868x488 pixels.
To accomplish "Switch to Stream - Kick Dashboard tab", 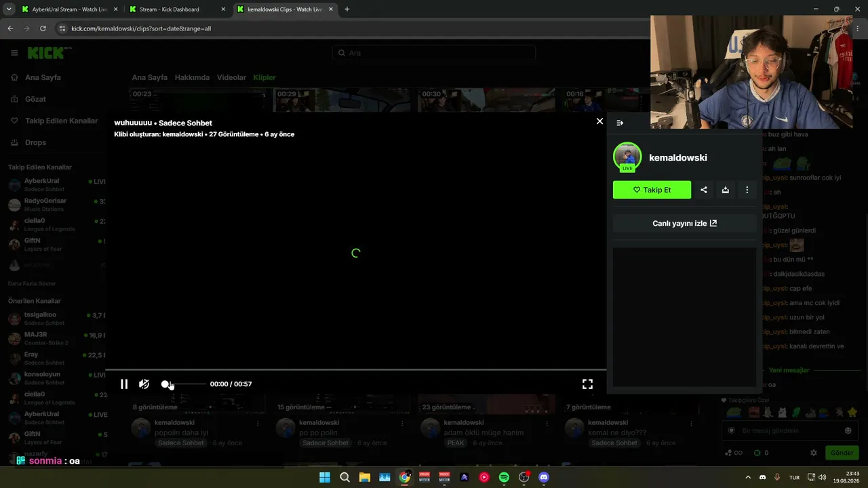I will 176,9.
